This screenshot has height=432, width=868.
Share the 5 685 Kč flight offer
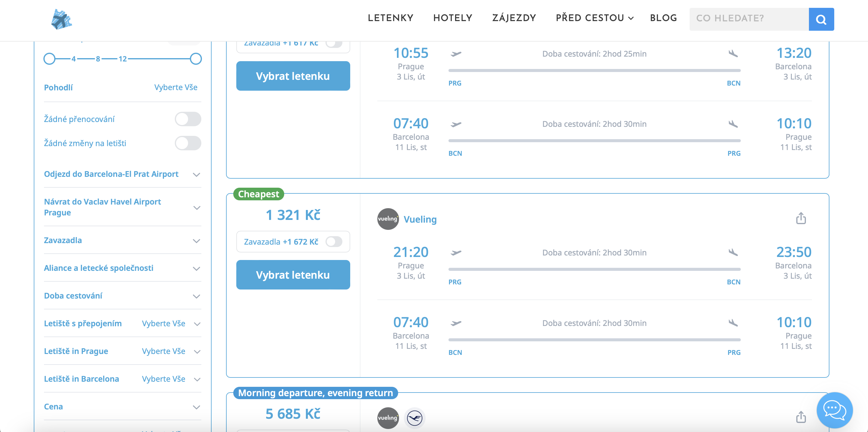[x=800, y=417]
